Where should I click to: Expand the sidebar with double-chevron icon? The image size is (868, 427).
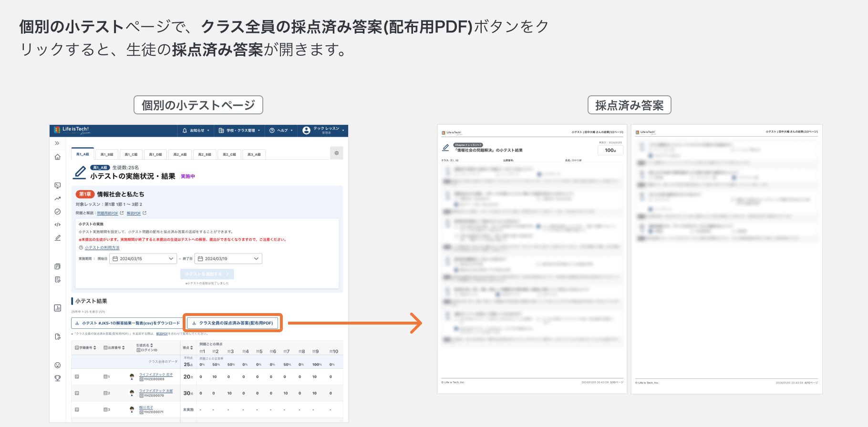click(x=57, y=143)
